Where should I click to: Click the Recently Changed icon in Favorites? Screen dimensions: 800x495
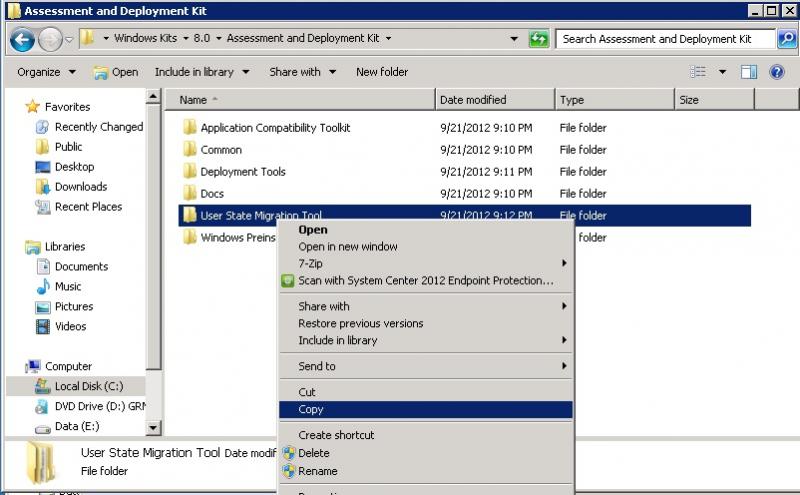pyautogui.click(x=42, y=127)
